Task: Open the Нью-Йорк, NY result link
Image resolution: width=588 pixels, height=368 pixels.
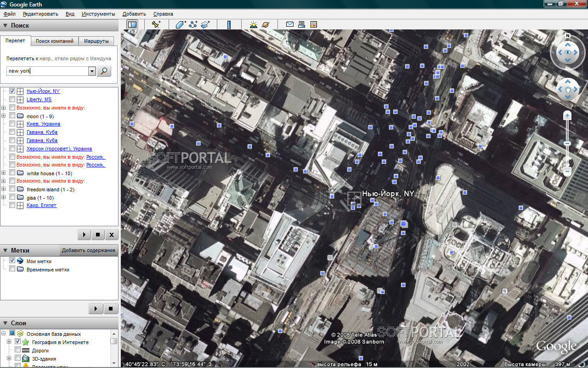Action: [43, 91]
